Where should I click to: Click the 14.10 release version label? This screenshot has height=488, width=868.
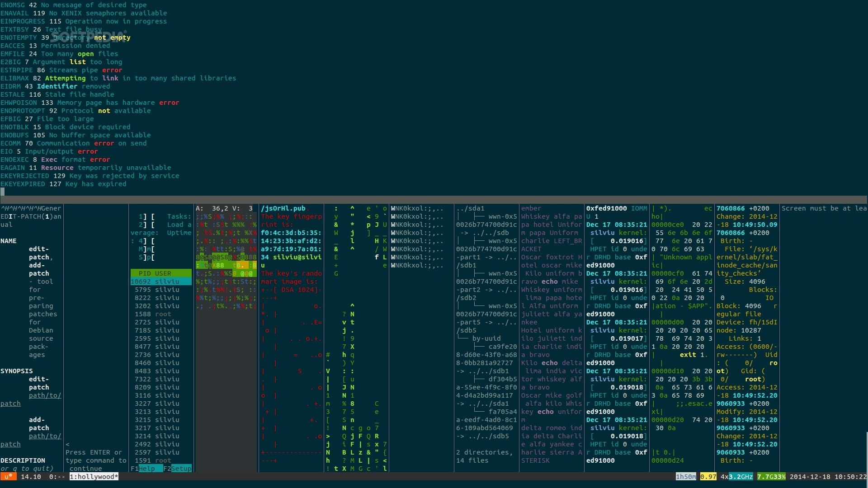[x=31, y=477]
